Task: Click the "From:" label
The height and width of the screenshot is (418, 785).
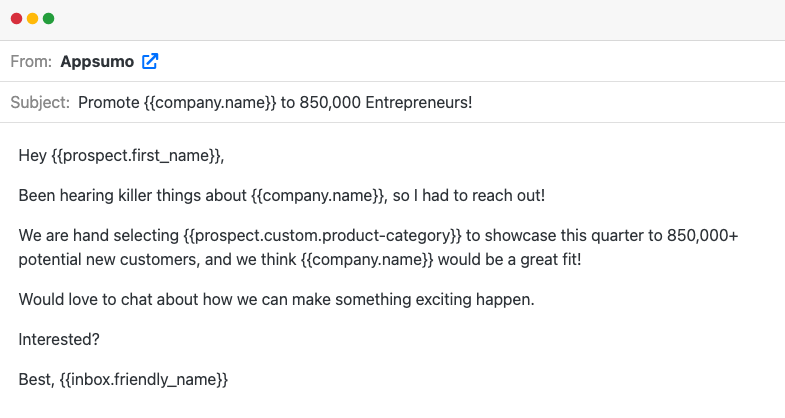Action: pyautogui.click(x=30, y=61)
